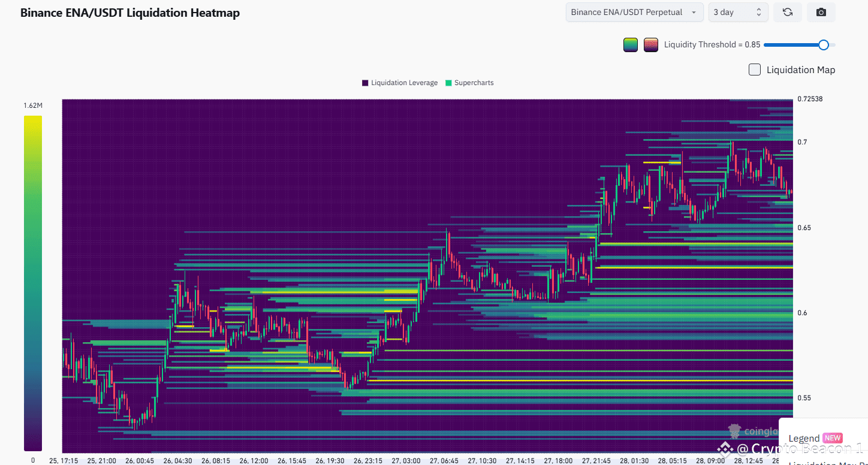
Task: Click the 26, 19:30 time axis label
Action: [x=330, y=461]
